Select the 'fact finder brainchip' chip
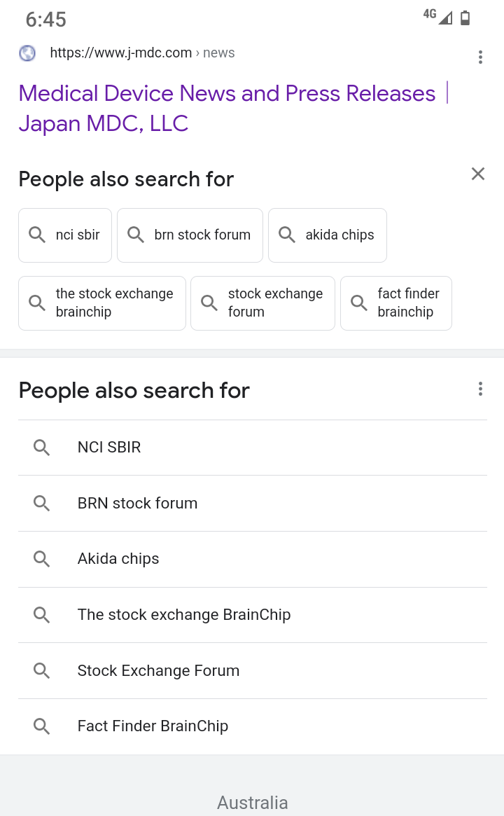The width and height of the screenshot is (504, 816). [396, 303]
